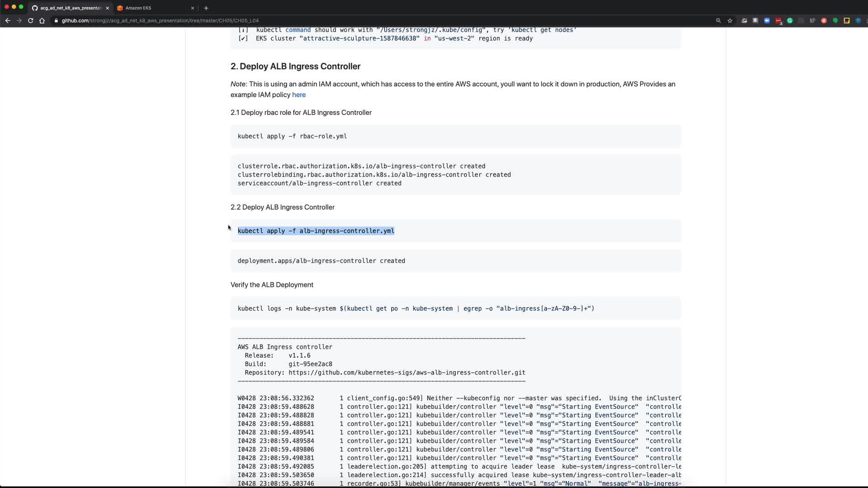Close the GitHub repository tab
Screen dimensions: 868x488
(x=107, y=8)
